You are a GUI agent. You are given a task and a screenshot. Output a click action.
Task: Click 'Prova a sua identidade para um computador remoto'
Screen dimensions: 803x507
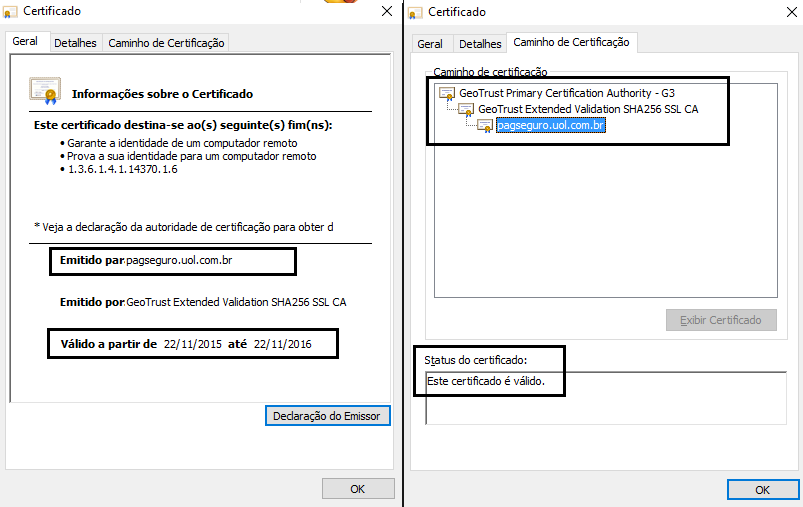click(192, 156)
